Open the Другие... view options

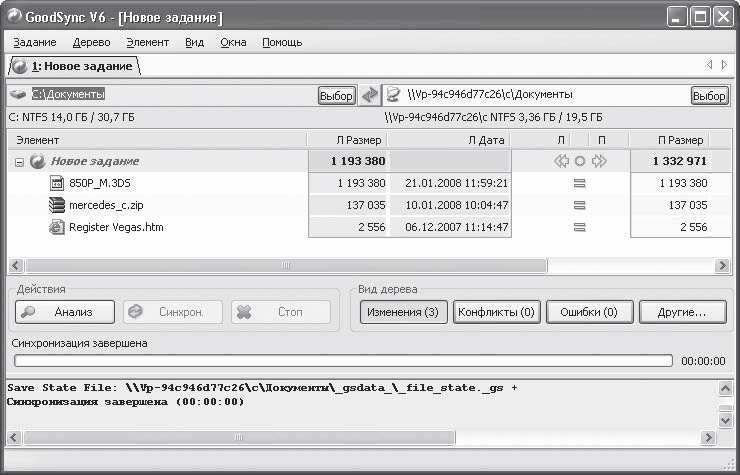click(682, 312)
